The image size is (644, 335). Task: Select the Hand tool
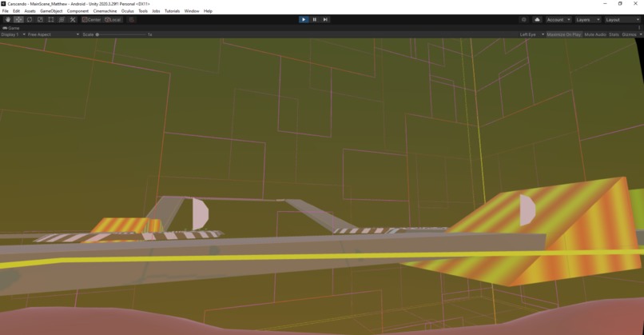8,20
